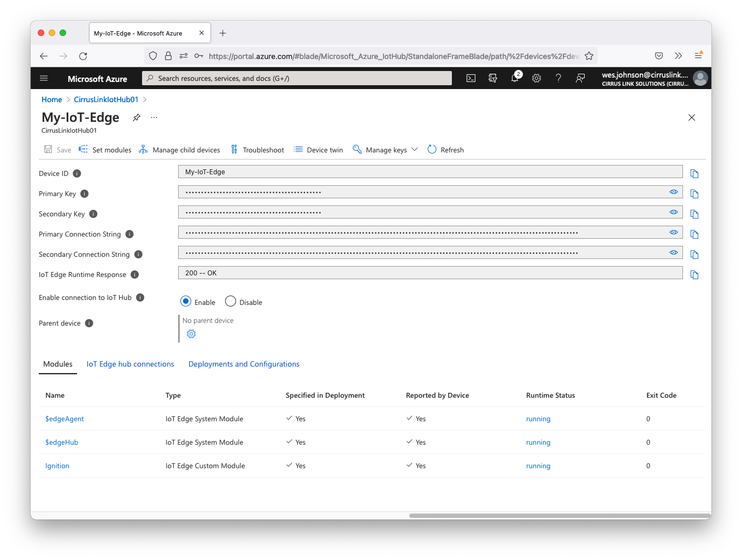Click the horizontal scrollbar at bottom
Screen dimensions: 742x560
[x=559, y=515]
